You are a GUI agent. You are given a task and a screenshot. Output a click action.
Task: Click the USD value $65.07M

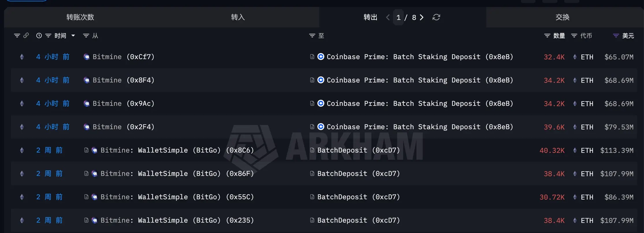[x=619, y=57]
